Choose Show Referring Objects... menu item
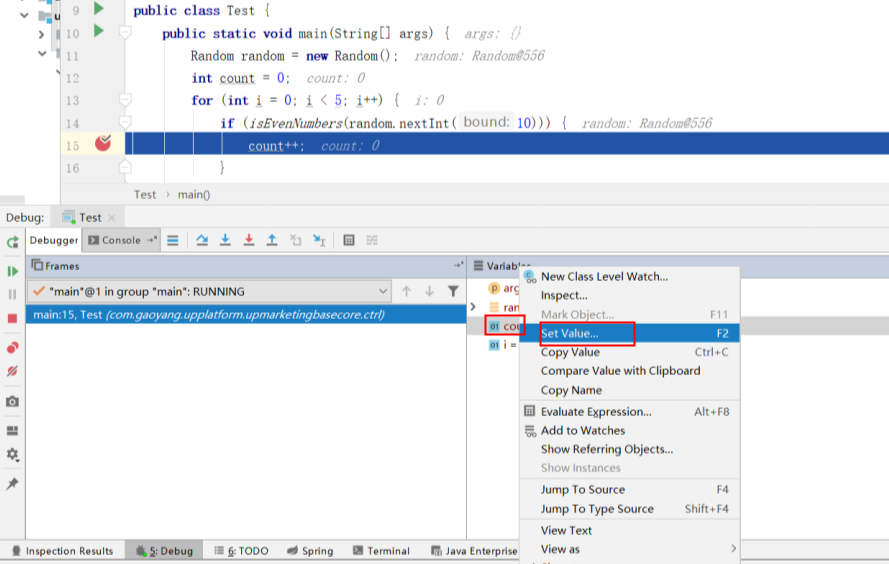889x564 pixels. point(629,449)
